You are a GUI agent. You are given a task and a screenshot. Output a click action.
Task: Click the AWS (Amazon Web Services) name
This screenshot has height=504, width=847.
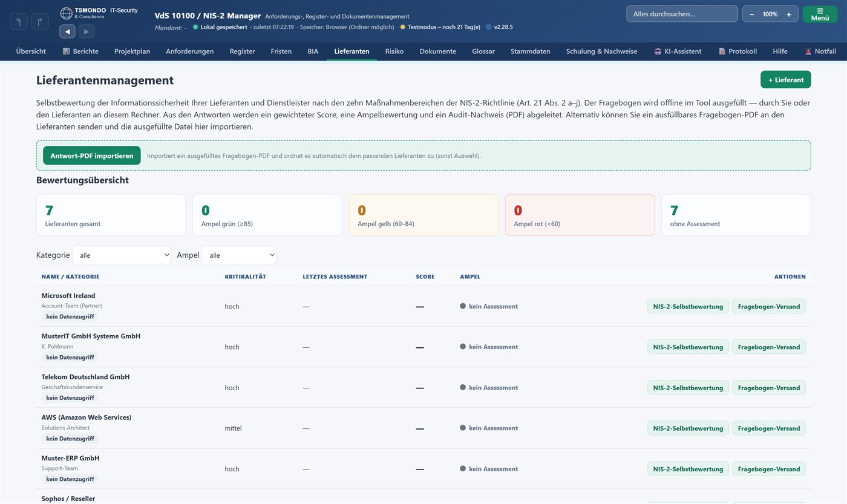87,417
